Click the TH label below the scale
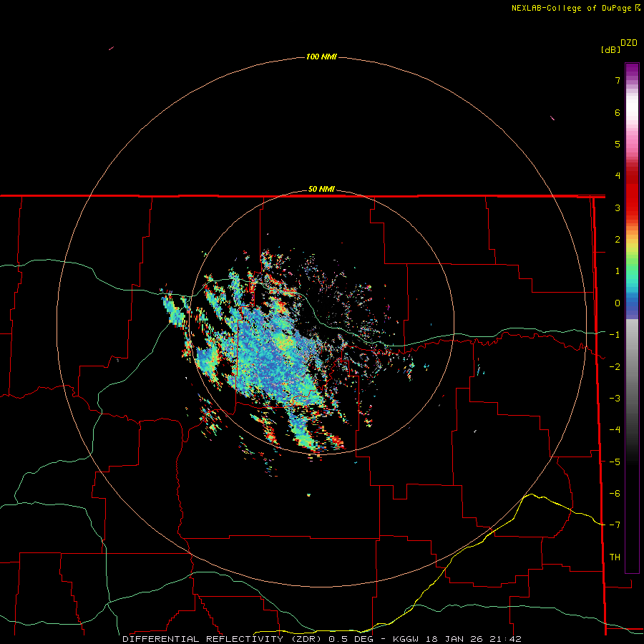 pyautogui.click(x=615, y=557)
